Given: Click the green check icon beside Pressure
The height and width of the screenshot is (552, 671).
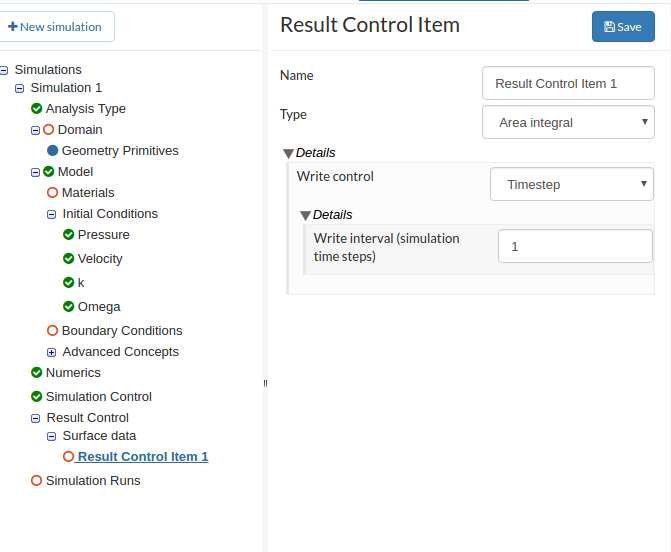Looking at the screenshot, I should (x=69, y=234).
